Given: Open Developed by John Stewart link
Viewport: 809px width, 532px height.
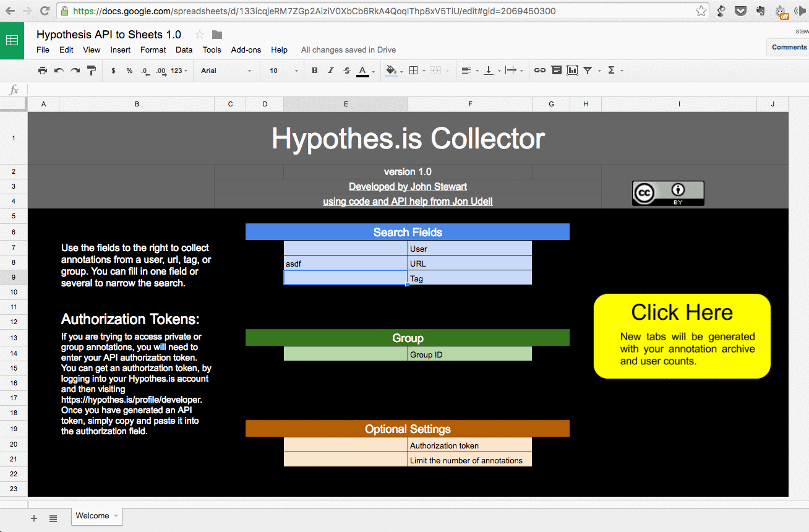Looking at the screenshot, I should click(x=408, y=187).
